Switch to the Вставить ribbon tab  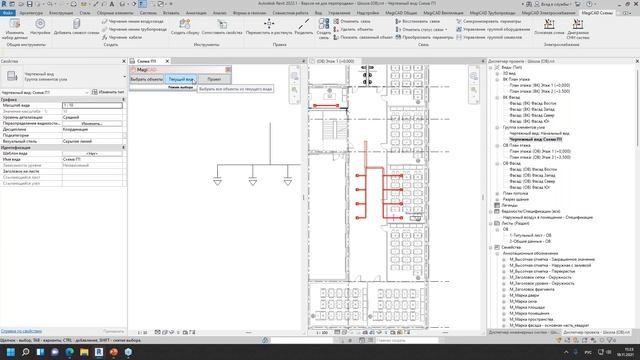click(171, 13)
